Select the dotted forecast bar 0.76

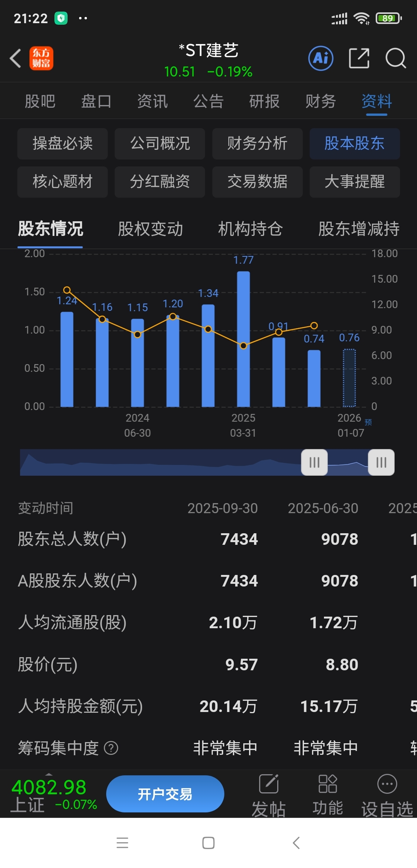click(x=349, y=378)
